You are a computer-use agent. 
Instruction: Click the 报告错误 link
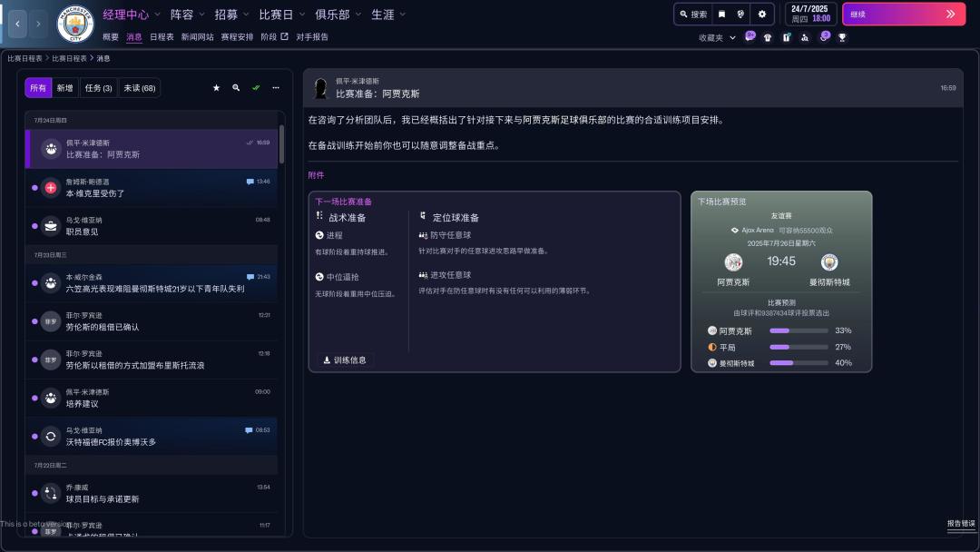pos(961,524)
